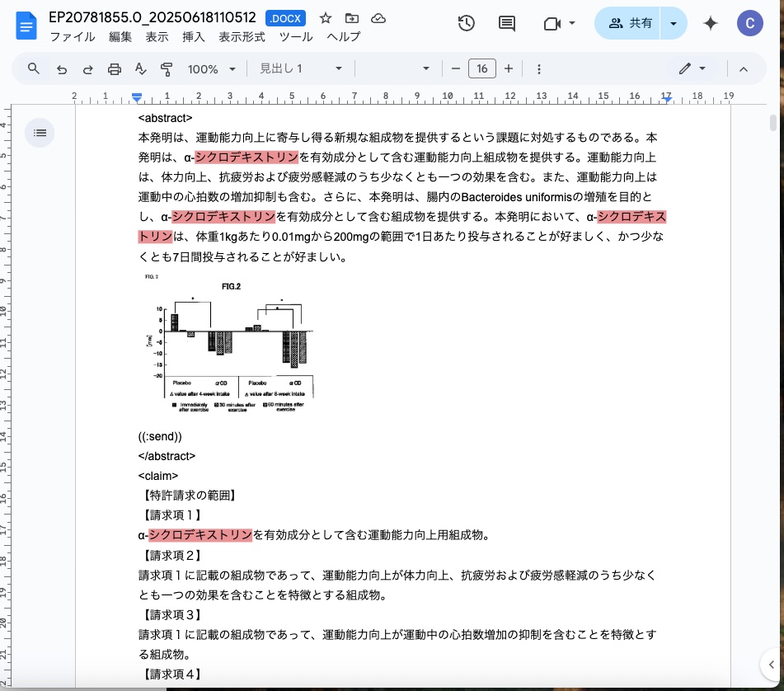Open the side panel arrow at the bottom right
Screen dimensions: 784x691
click(x=771, y=665)
